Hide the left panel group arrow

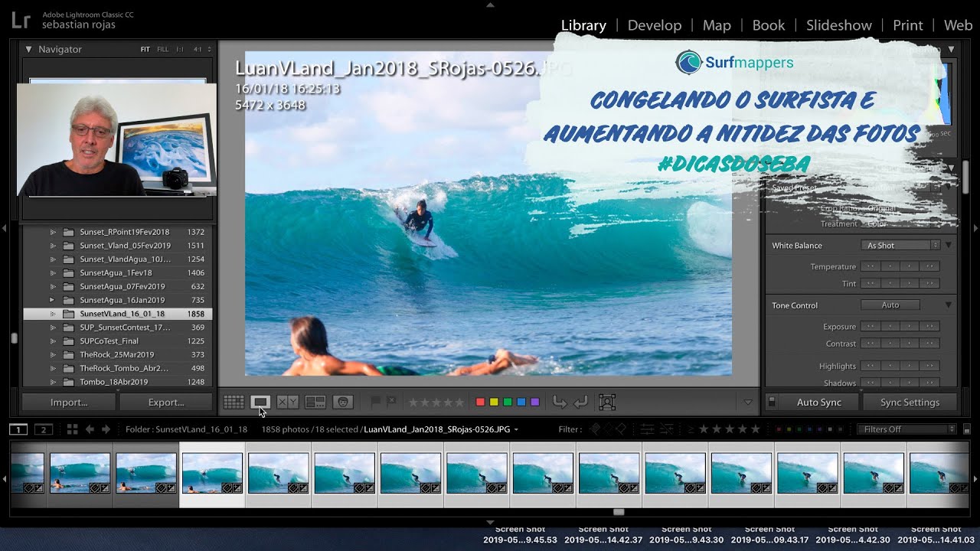[x=4, y=228]
